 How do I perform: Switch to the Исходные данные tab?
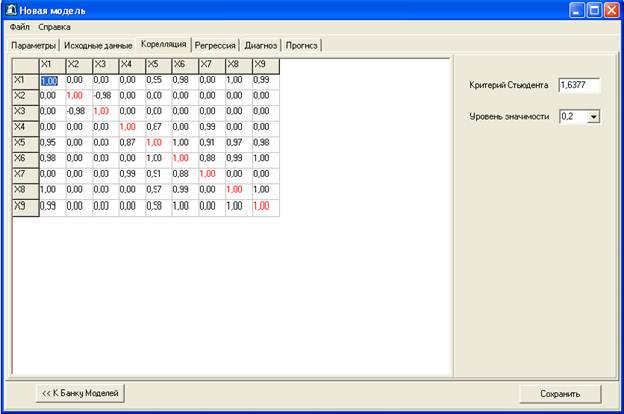pos(98,45)
